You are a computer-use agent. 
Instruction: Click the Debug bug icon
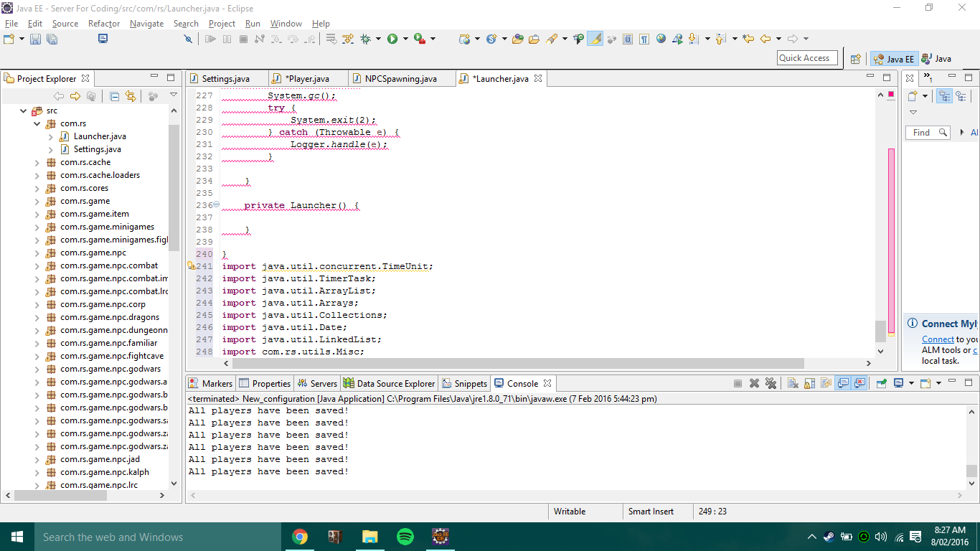pyautogui.click(x=366, y=39)
